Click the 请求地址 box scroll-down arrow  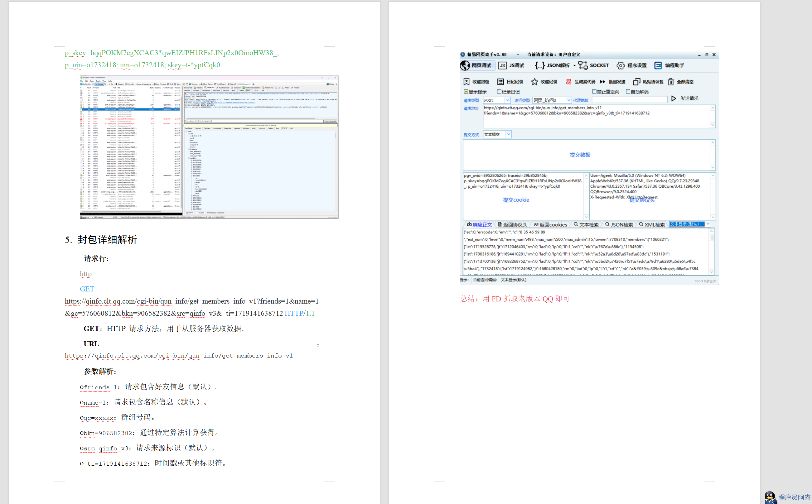[713, 125]
